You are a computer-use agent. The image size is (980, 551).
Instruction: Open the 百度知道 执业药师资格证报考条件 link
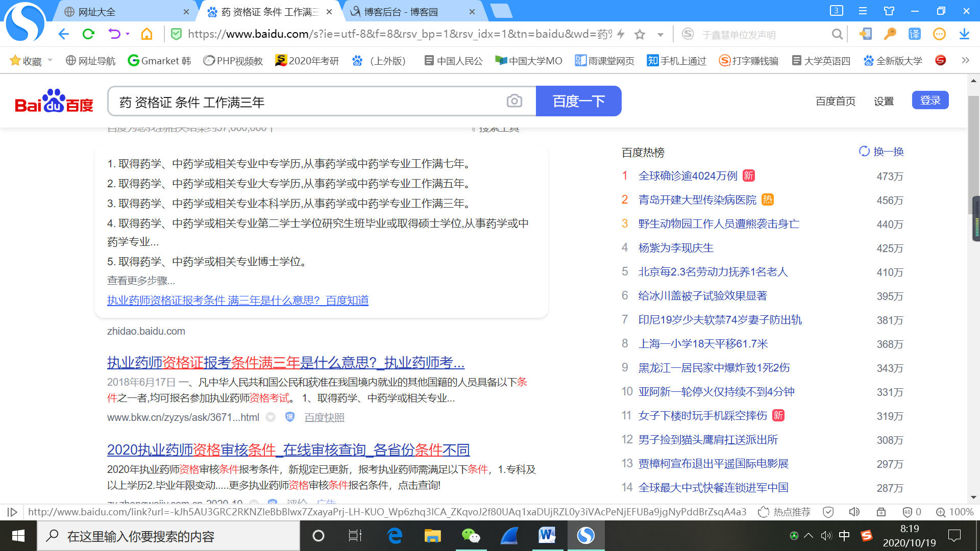(237, 300)
